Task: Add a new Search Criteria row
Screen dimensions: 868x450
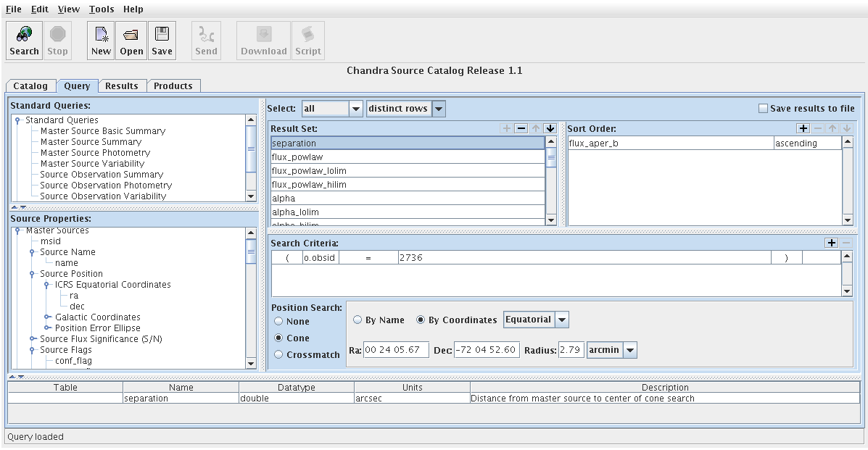Action: [x=832, y=243]
